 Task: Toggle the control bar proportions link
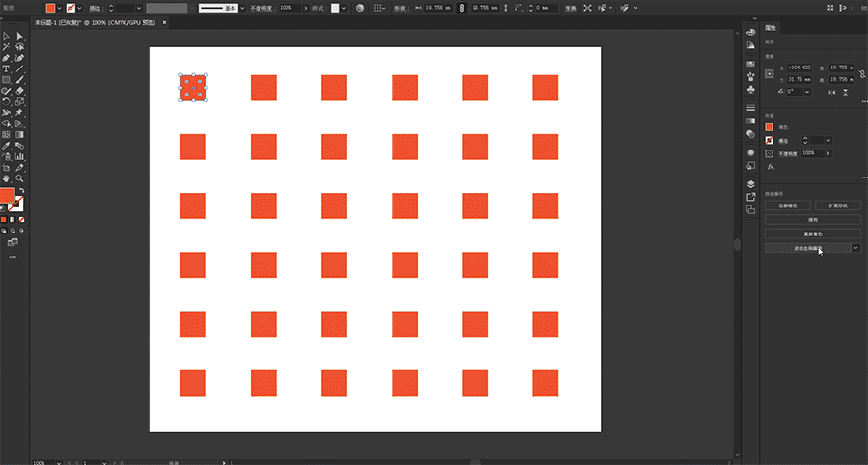(461, 8)
